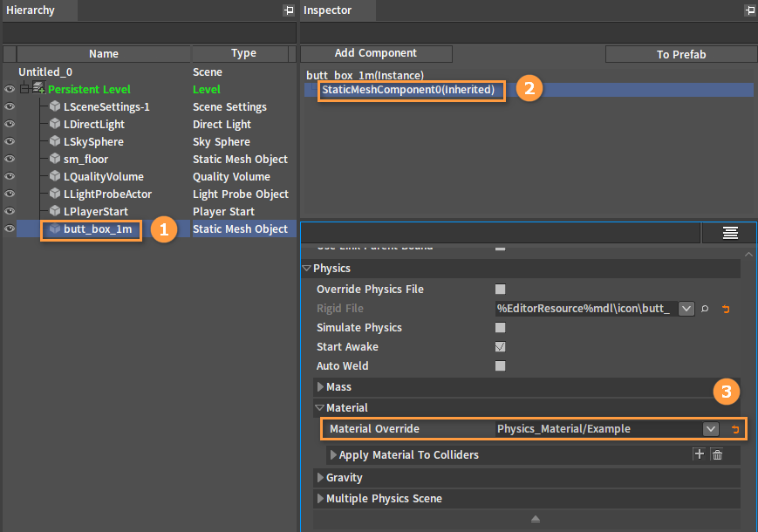Expand the Gravity section
This screenshot has width=758, height=532.
(320, 477)
